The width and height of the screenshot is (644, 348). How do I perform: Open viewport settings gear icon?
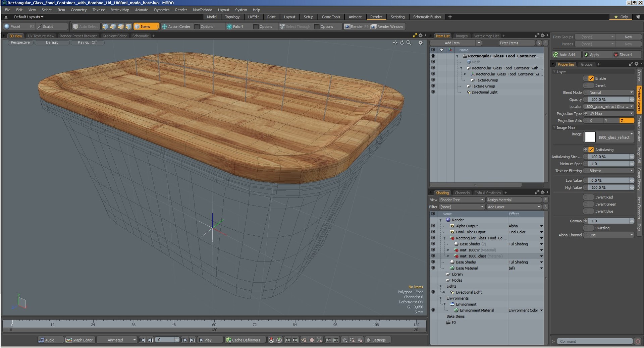pos(420,43)
